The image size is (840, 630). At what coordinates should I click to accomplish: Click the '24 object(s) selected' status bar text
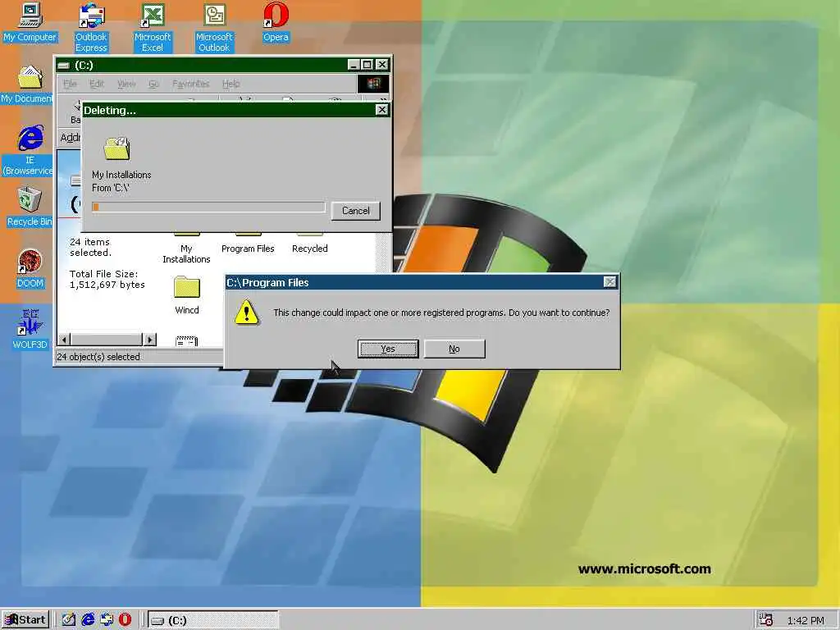(98, 357)
